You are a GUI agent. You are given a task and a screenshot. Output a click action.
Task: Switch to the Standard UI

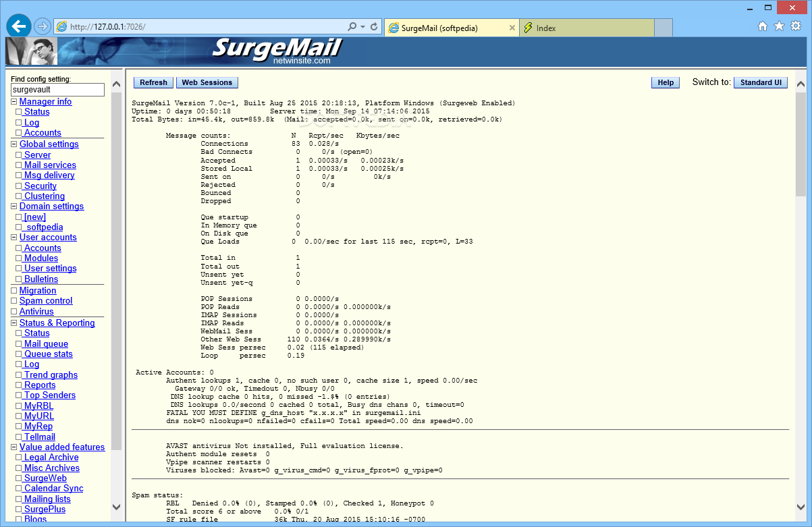(761, 82)
